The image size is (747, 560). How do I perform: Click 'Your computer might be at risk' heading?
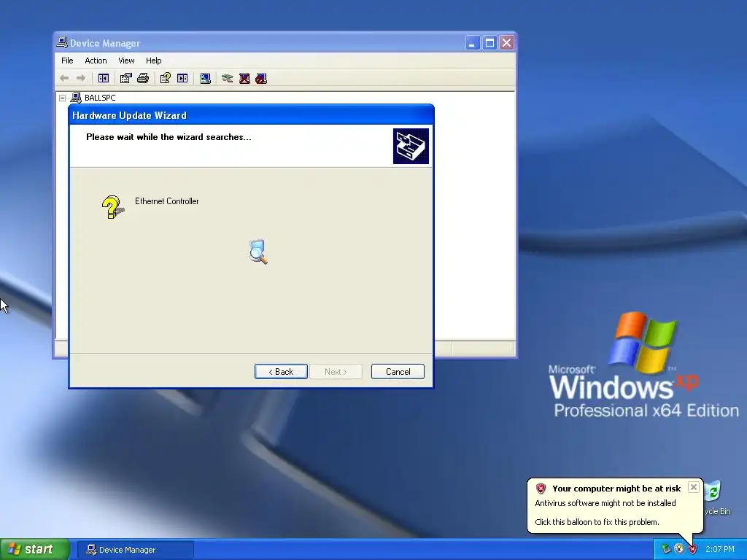tap(616, 489)
